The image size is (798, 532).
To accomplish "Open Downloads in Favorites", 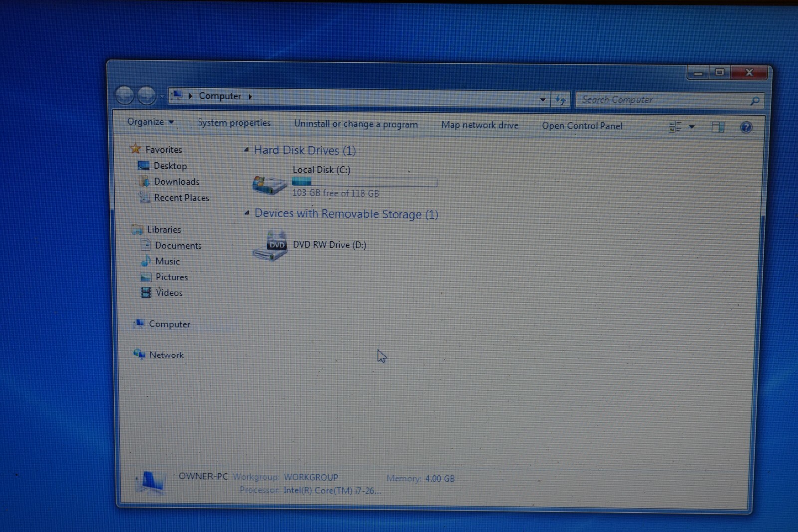I will click(177, 182).
